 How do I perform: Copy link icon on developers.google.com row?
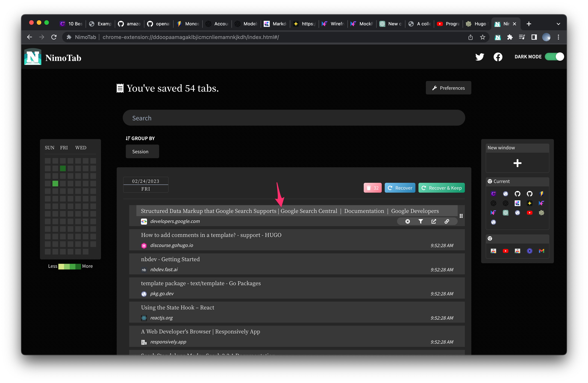[x=447, y=221]
